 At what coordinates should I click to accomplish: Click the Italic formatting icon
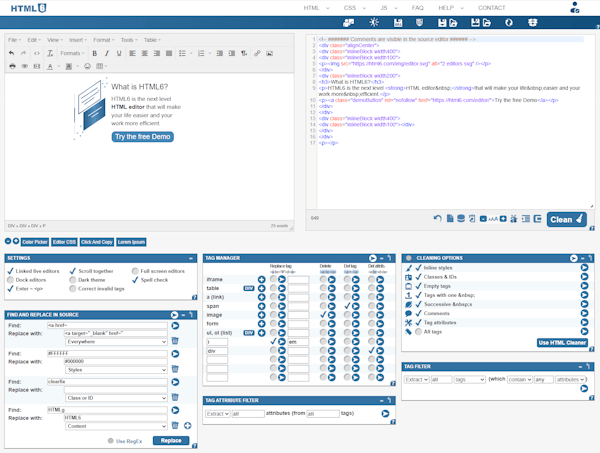pos(107,54)
